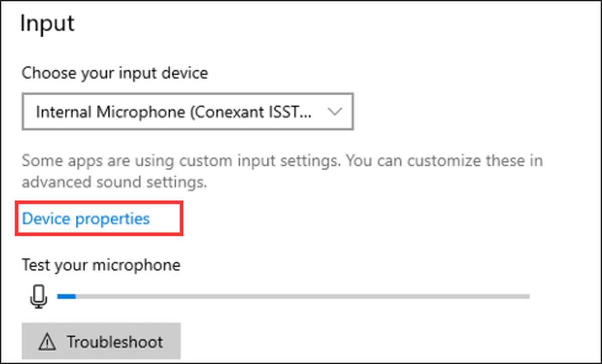Click the gray part of the microphone test bar

pyautogui.click(x=302, y=296)
